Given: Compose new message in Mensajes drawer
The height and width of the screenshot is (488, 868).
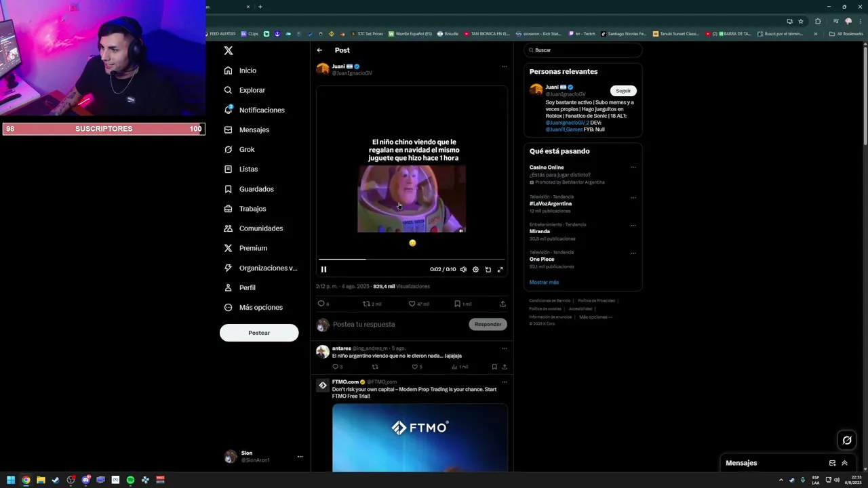Looking at the screenshot, I should (x=832, y=463).
